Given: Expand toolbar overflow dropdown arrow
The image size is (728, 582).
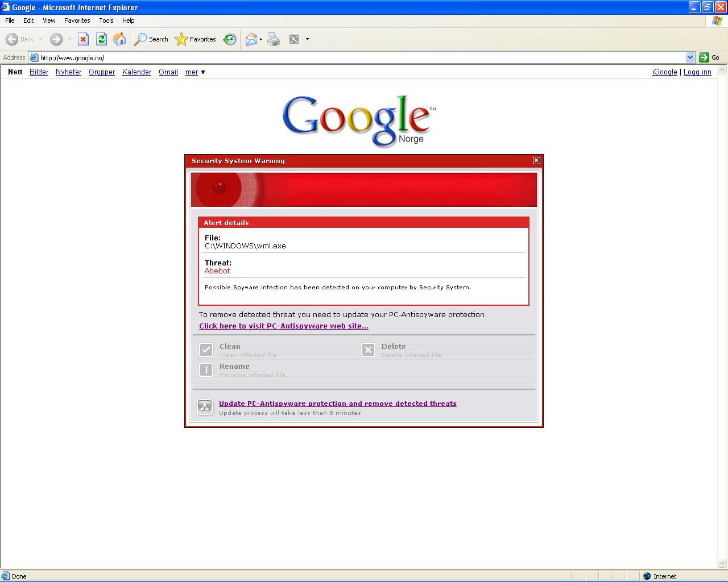Looking at the screenshot, I should coord(307,39).
